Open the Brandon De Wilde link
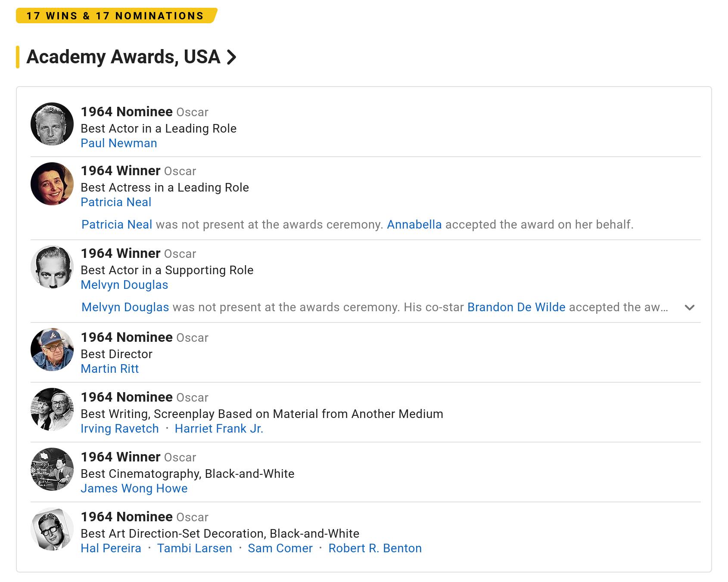Image resolution: width=728 pixels, height=582 pixels. 516,307
